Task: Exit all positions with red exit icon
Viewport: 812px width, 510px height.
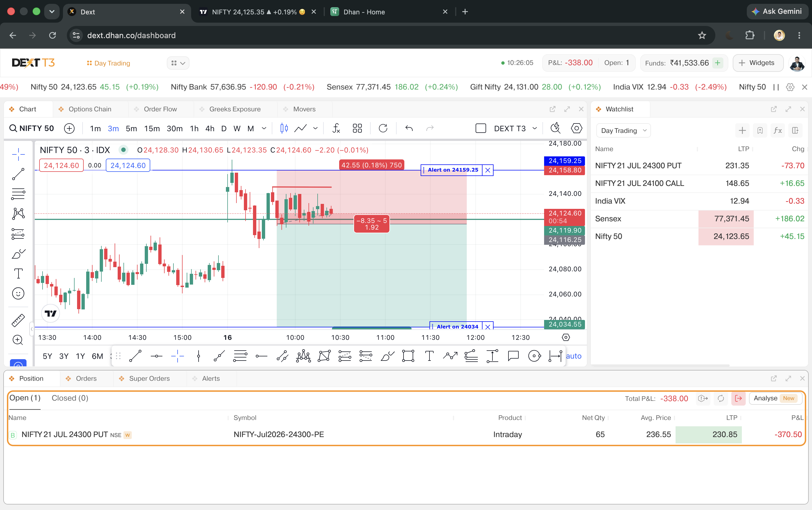Action: point(739,398)
